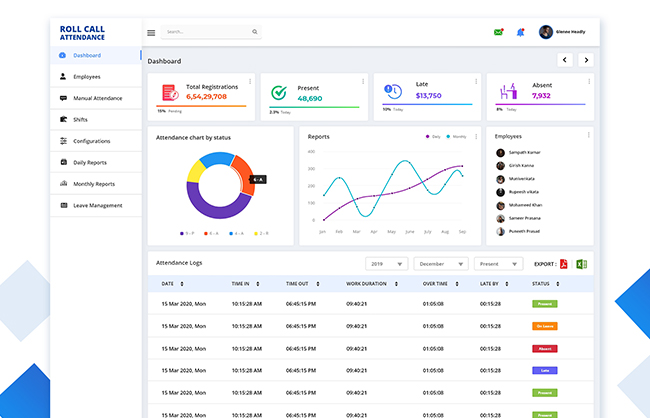Open the notifications bell icon
Image resolution: width=650 pixels, height=418 pixels.
(x=520, y=32)
